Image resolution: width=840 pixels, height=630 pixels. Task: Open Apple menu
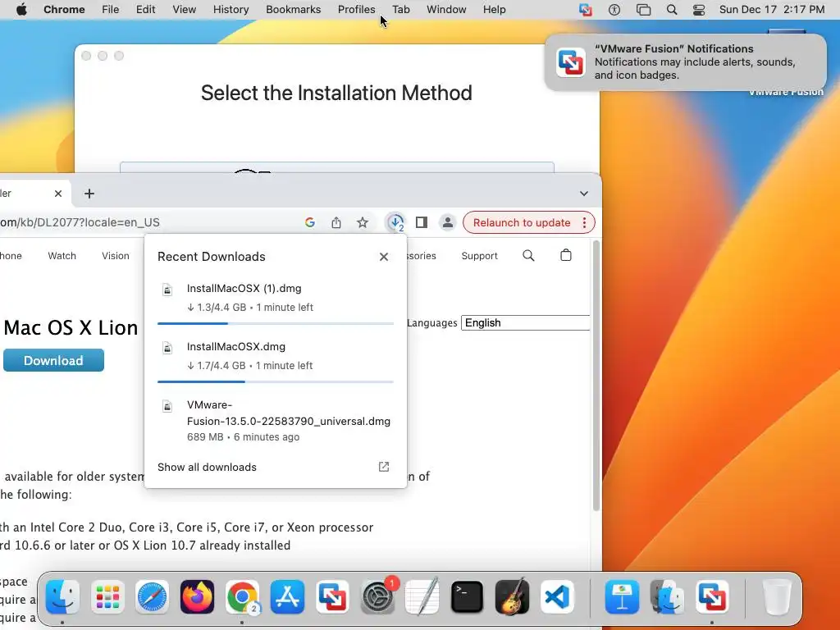21,10
